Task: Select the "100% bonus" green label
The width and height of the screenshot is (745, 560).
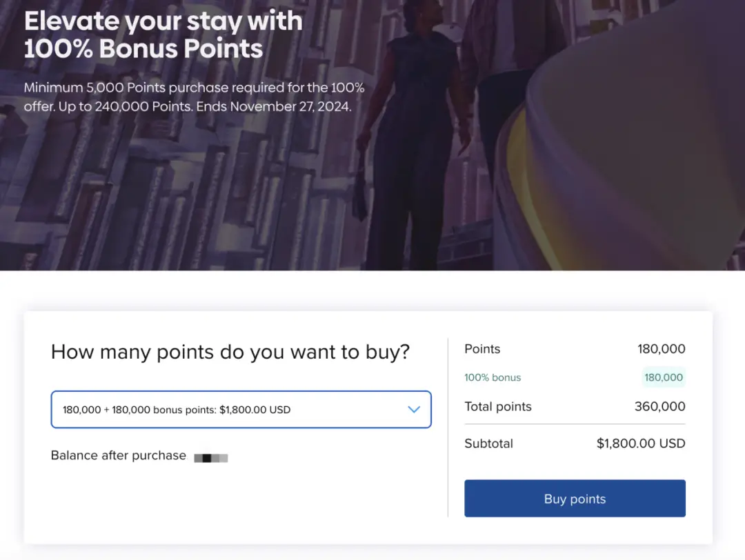Action: pyautogui.click(x=493, y=378)
